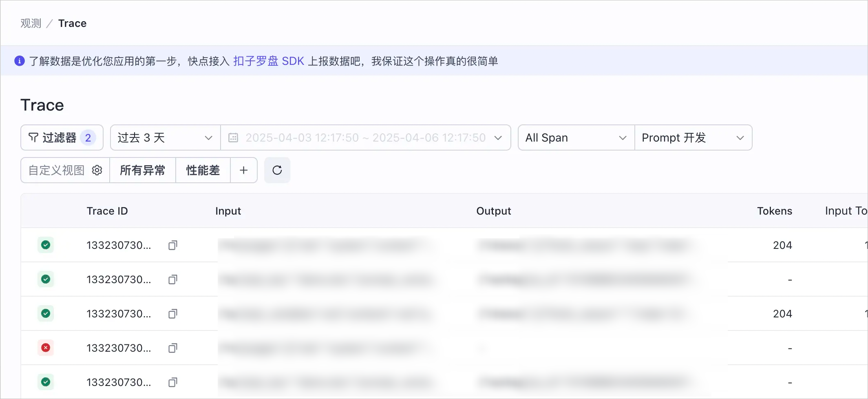
Task: Open the 扣子罗盘 SDK link
Action: (269, 61)
